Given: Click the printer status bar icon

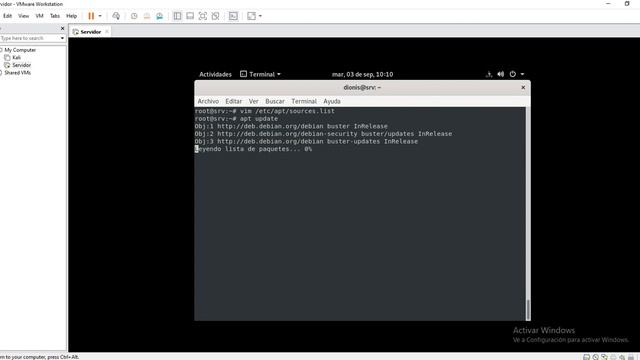Looking at the screenshot, I should click(613, 357).
